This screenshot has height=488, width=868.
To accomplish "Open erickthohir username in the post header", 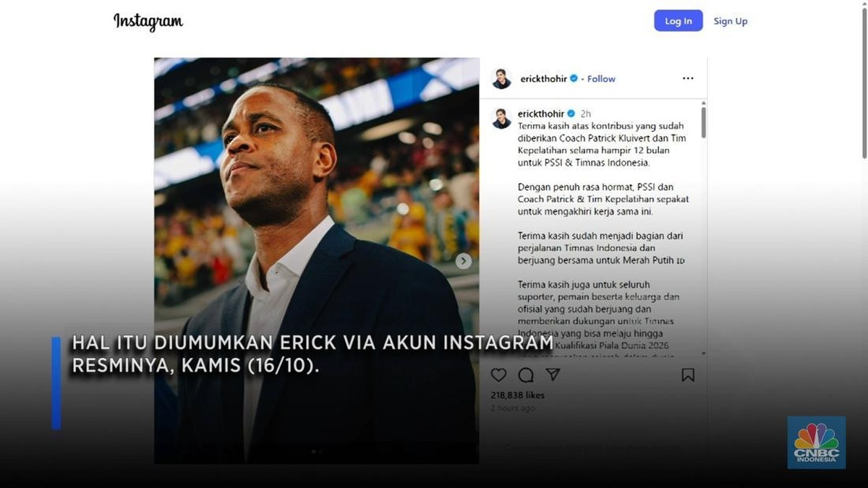I will coord(544,79).
